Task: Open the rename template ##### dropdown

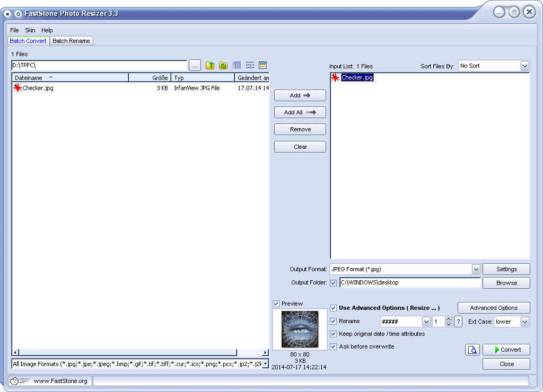Action: point(426,322)
